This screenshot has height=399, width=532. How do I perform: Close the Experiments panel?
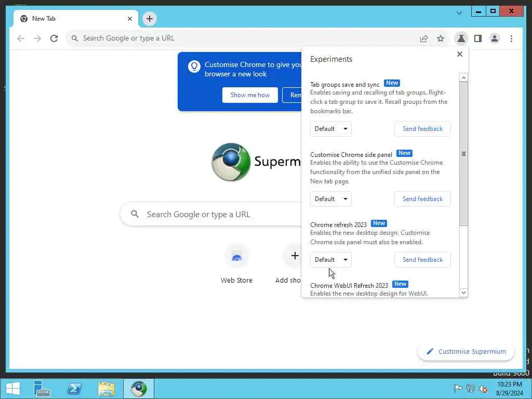460,54
